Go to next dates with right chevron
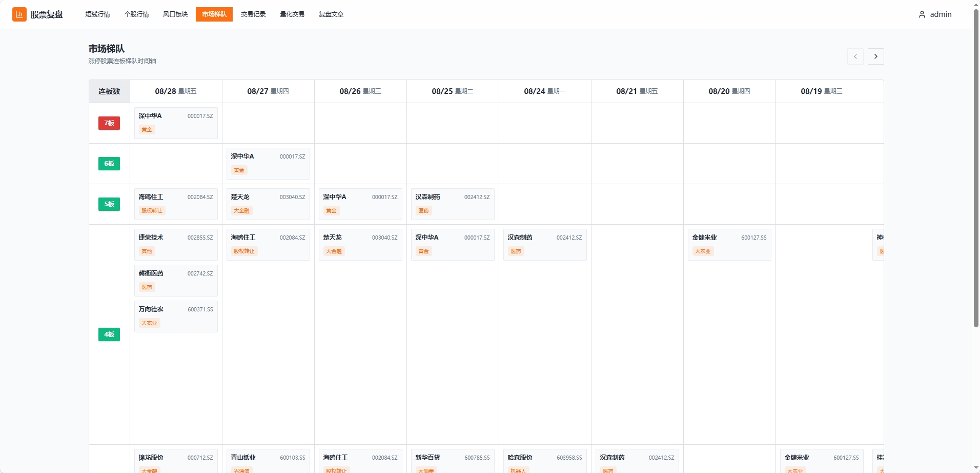The image size is (980, 473). pyautogui.click(x=876, y=56)
